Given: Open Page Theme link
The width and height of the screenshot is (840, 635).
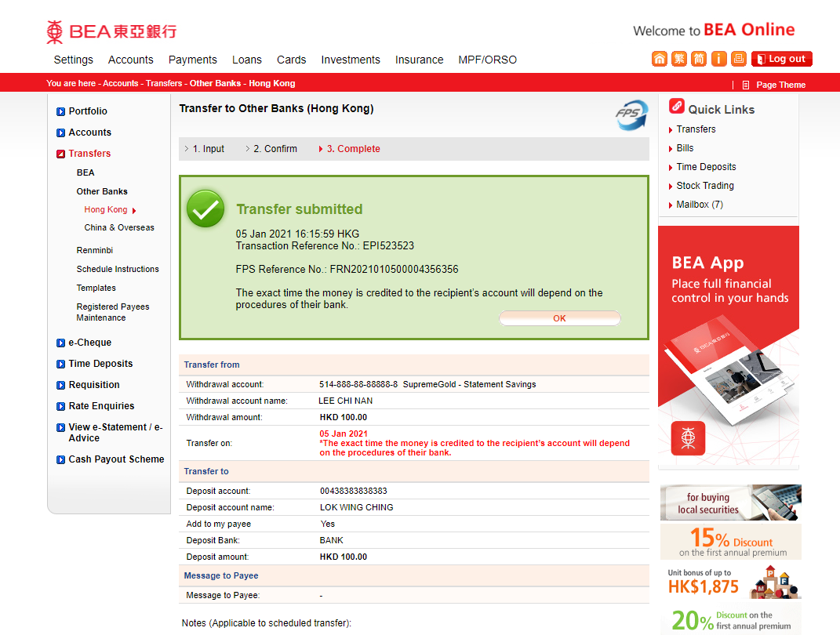Looking at the screenshot, I should point(780,85).
